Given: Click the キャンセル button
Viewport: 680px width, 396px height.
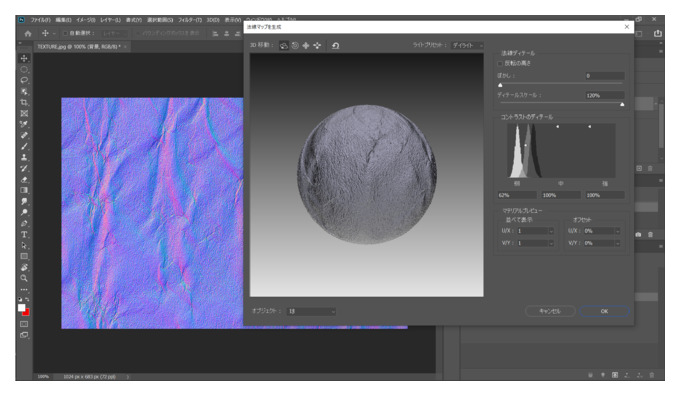Looking at the screenshot, I should [x=550, y=311].
